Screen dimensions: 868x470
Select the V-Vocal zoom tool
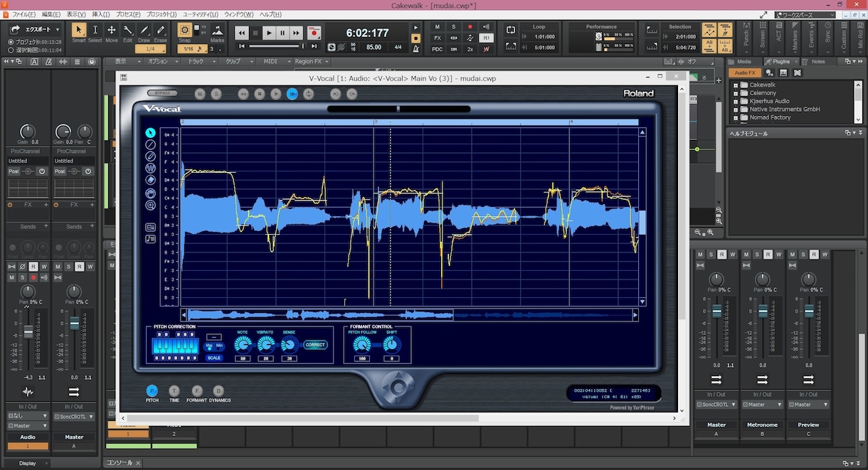click(x=151, y=205)
